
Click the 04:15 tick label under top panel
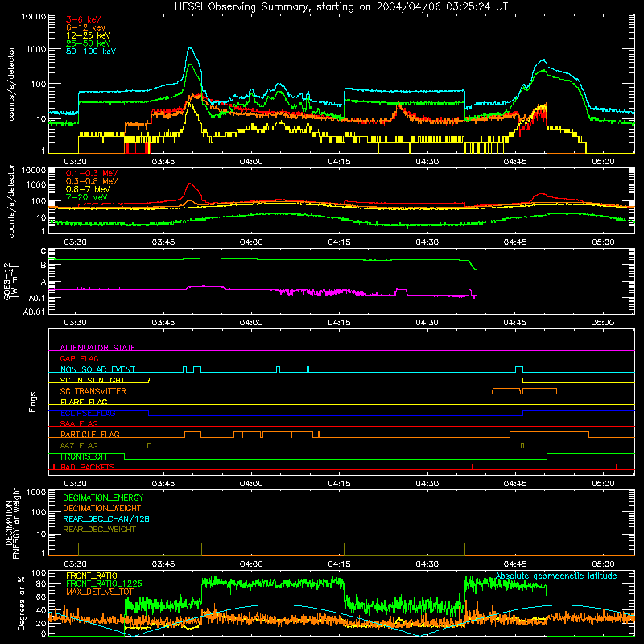tap(339, 162)
